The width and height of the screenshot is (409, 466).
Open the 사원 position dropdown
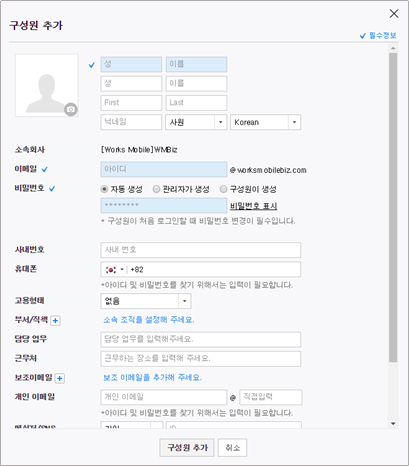(196, 122)
